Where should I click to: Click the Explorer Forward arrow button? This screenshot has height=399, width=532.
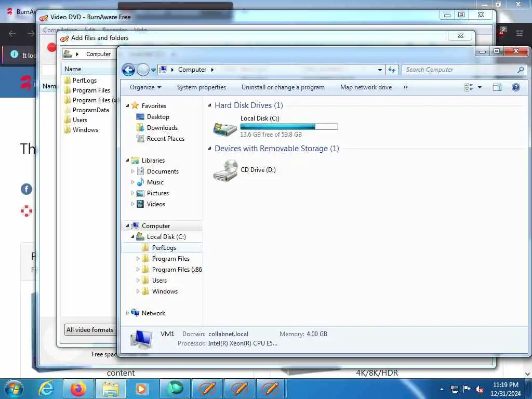(x=143, y=70)
